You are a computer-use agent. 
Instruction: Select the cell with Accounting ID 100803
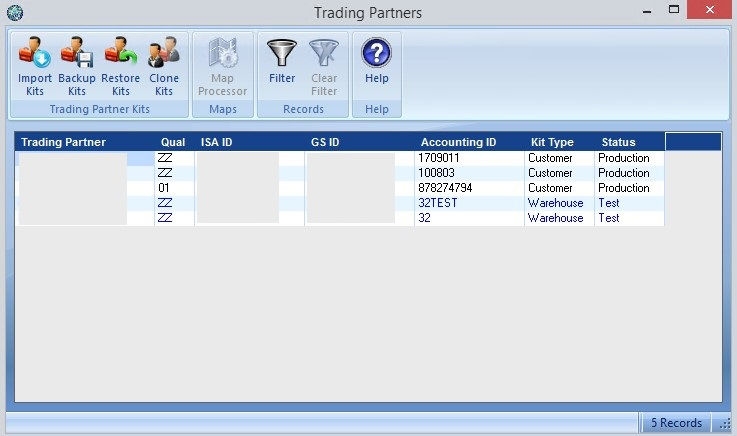tap(469, 173)
